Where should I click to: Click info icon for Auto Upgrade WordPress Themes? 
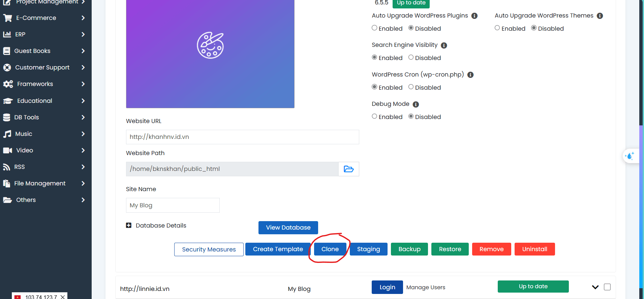(600, 16)
